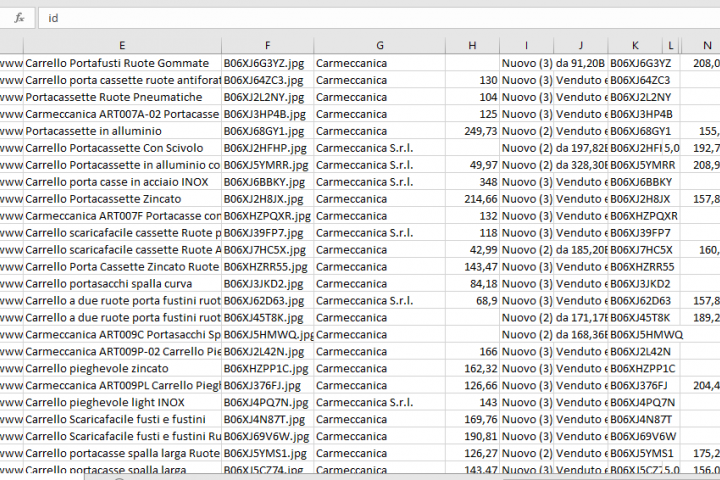720x480 pixels.
Task: Click column K cell 'B06XJ6G3YZ'
Action: tap(636, 63)
